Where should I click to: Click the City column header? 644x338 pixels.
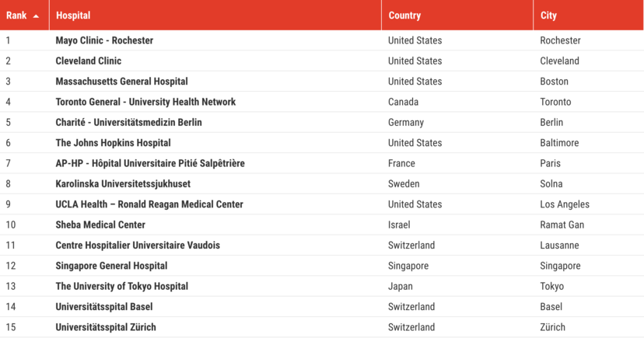[548, 16]
